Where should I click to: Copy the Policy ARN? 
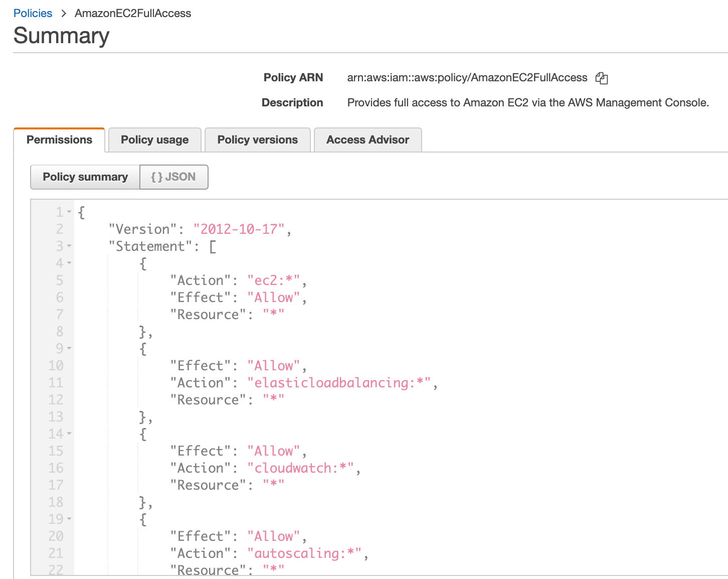(602, 78)
